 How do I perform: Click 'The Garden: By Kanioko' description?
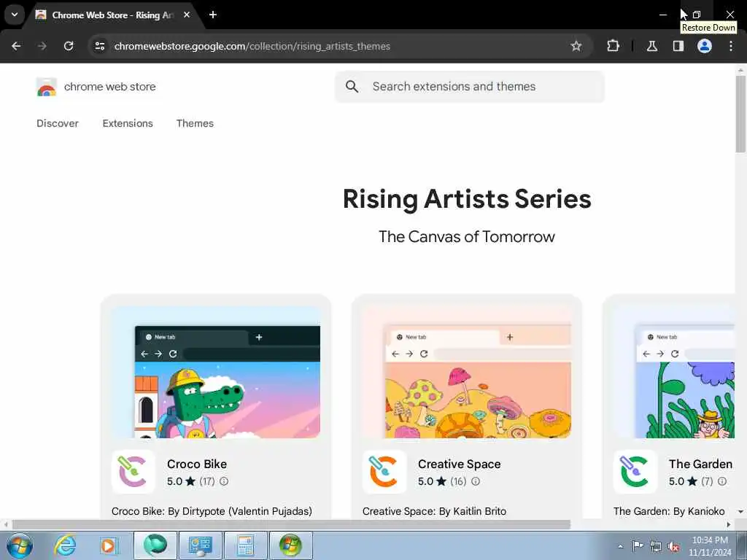pyautogui.click(x=670, y=511)
